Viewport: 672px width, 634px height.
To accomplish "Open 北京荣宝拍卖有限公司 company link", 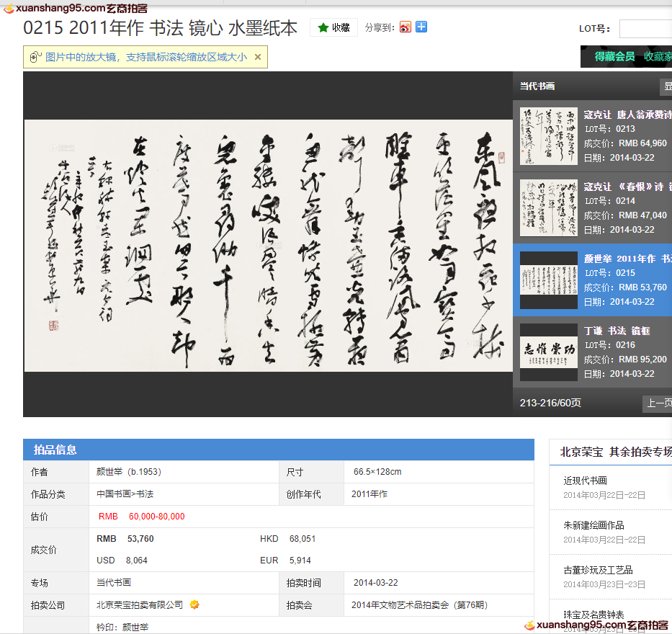I will (x=140, y=605).
